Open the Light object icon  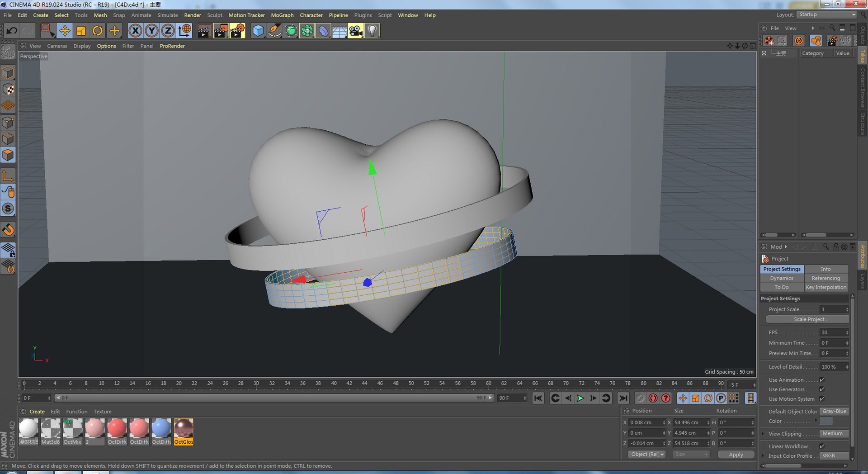point(372,31)
